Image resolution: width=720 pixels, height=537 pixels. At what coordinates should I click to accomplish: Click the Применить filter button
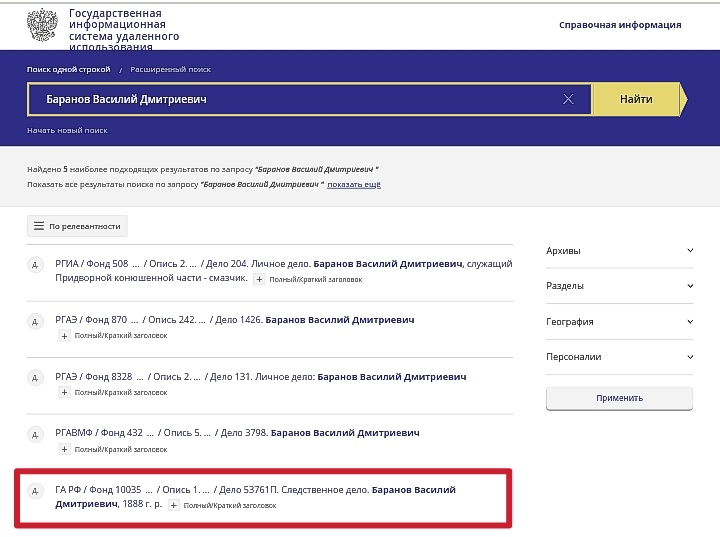coord(619,398)
